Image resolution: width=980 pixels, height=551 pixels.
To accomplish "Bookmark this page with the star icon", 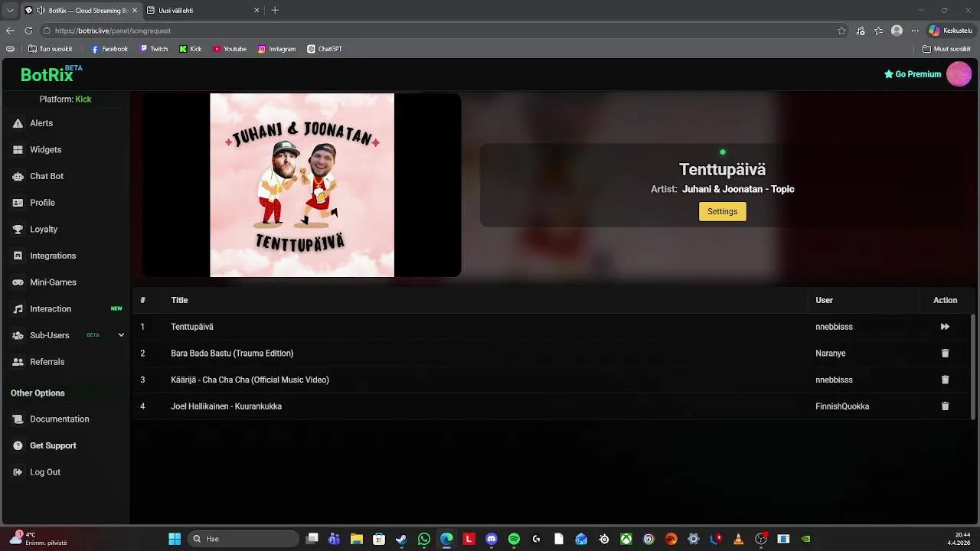I will tap(841, 31).
